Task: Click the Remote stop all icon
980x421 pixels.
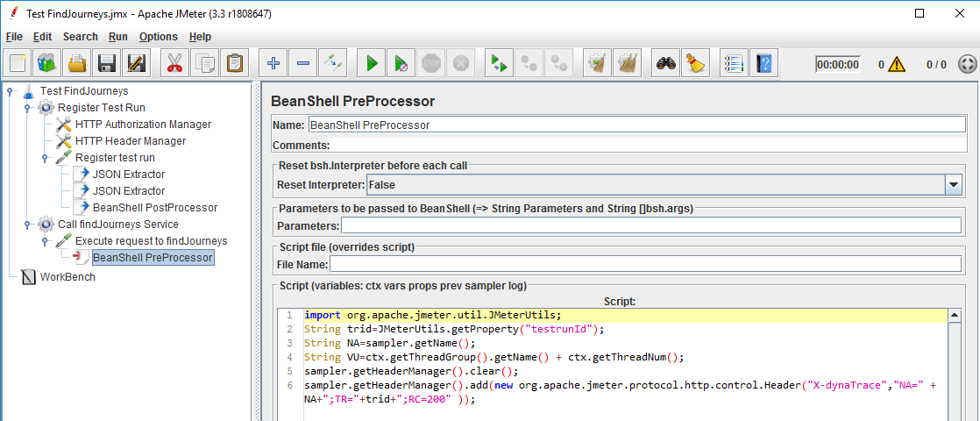Action: click(529, 63)
